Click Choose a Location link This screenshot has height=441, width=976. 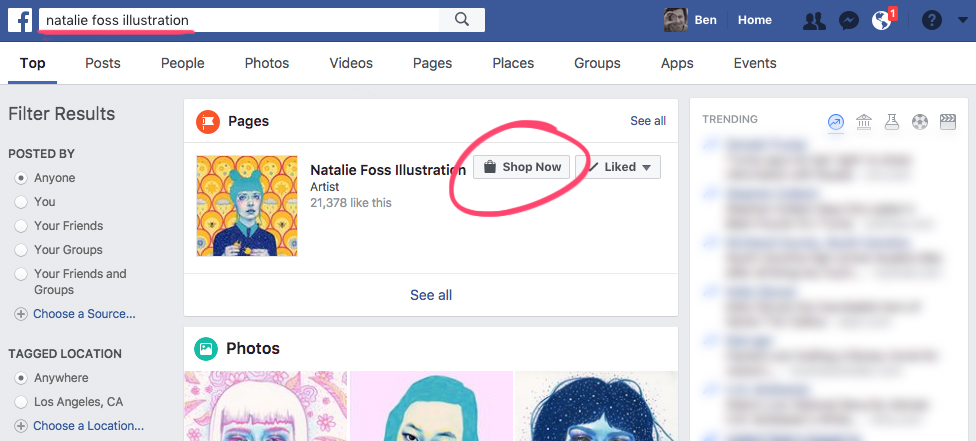(88, 426)
